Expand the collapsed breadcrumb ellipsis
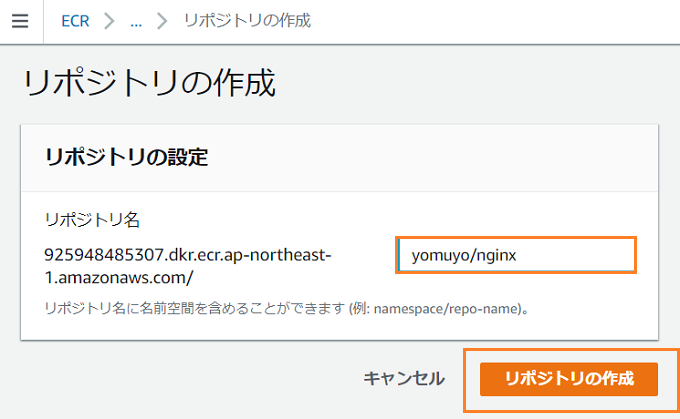The width and height of the screenshot is (680, 419). point(136,22)
